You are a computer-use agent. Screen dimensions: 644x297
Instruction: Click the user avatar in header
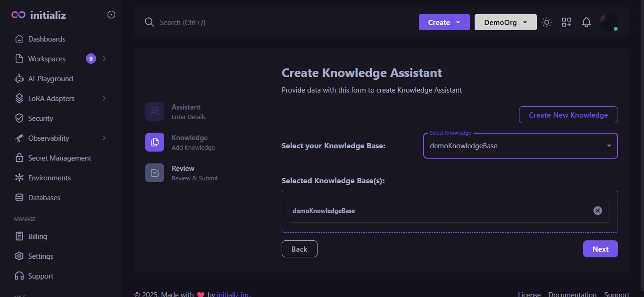[x=609, y=22]
